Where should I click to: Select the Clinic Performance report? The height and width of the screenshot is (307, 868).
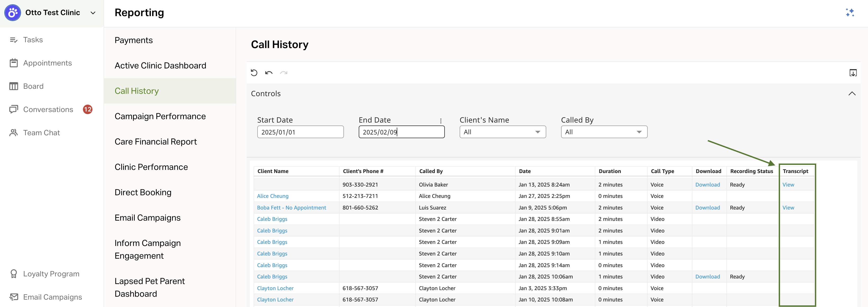151,167
